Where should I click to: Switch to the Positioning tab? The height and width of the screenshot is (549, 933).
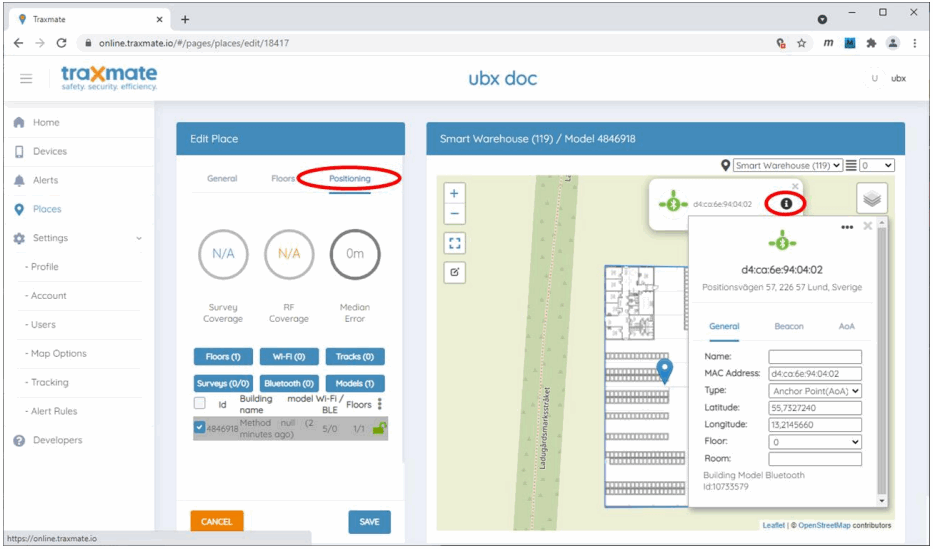coord(350,178)
